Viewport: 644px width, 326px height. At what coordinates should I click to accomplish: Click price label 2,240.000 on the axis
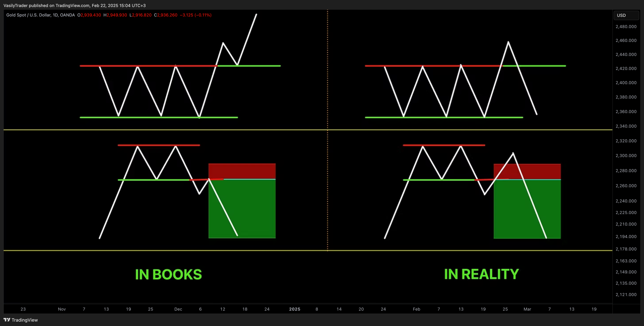626,201
